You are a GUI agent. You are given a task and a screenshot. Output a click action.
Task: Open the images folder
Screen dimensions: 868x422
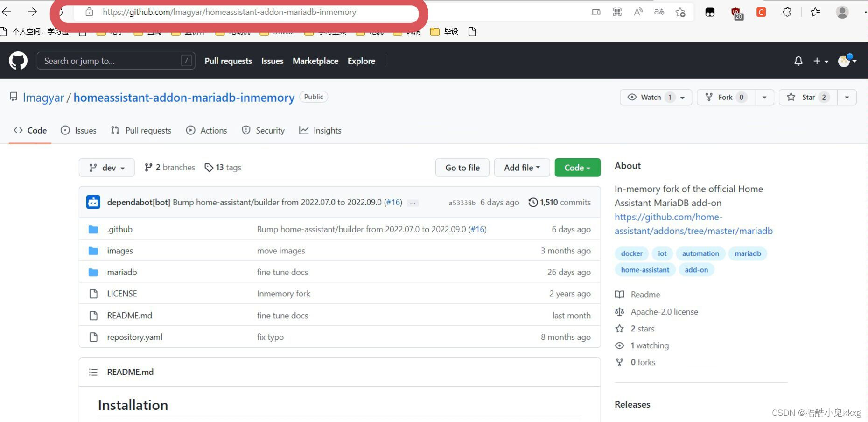120,251
